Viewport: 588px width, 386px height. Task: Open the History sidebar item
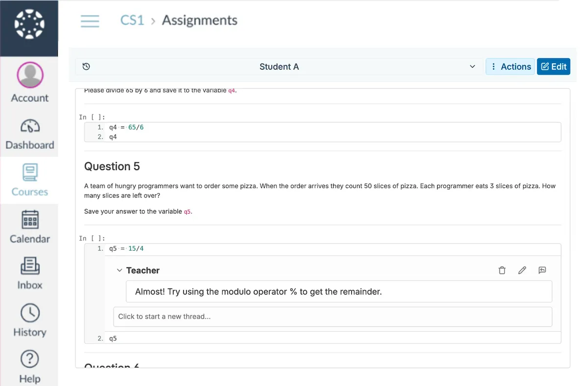(x=29, y=319)
